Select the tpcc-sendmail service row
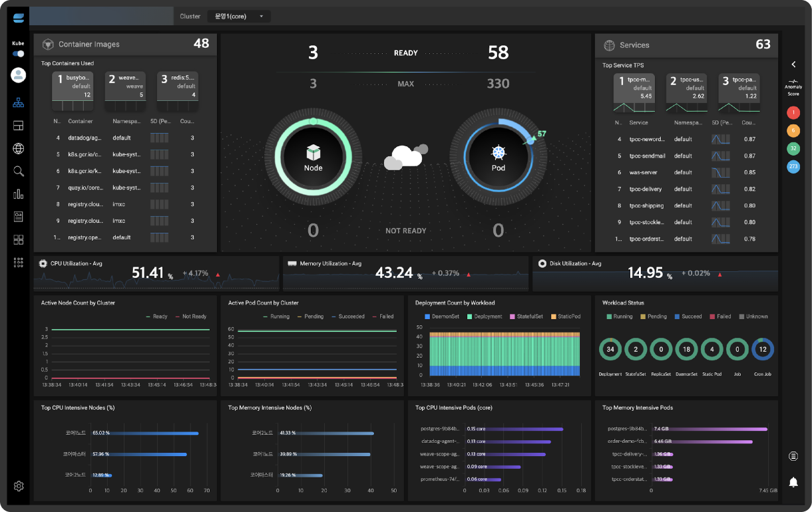The height and width of the screenshot is (512, 812). (686, 156)
